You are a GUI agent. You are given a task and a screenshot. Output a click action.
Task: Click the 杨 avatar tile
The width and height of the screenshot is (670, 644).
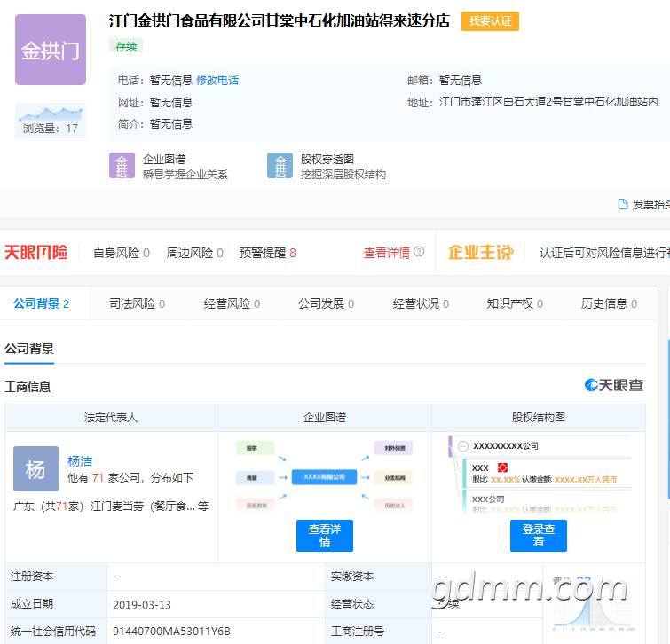coord(35,468)
